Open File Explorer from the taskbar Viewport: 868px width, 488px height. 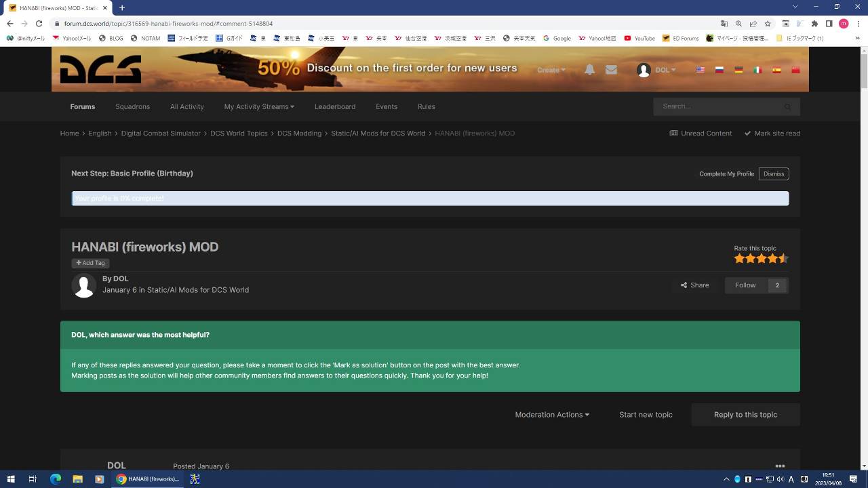tap(77, 479)
